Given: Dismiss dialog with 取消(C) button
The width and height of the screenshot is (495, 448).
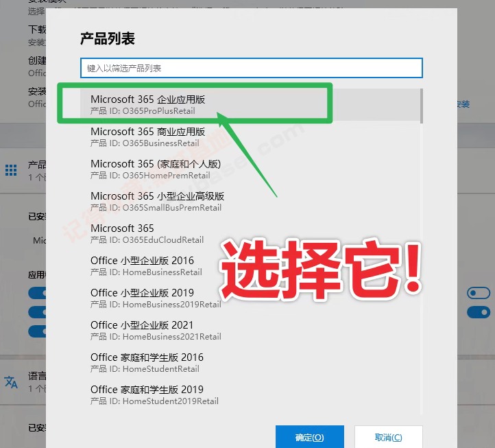Looking at the screenshot, I should pyautogui.click(x=388, y=437).
